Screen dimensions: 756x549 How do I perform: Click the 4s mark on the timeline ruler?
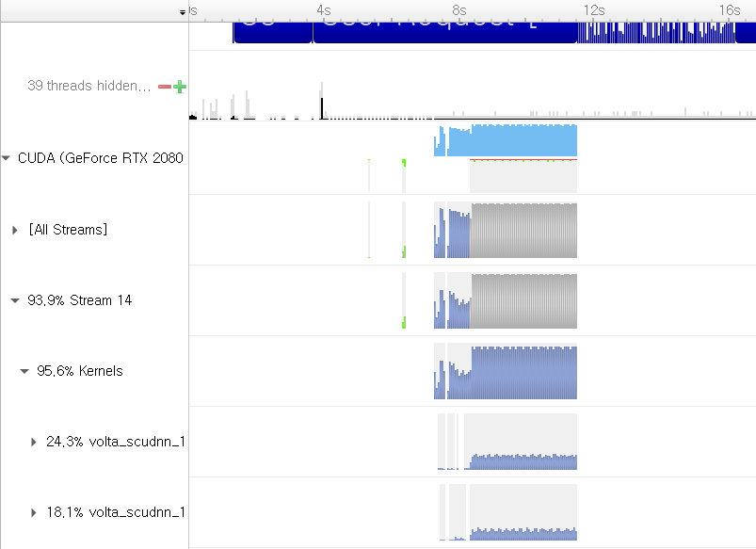coord(324,10)
